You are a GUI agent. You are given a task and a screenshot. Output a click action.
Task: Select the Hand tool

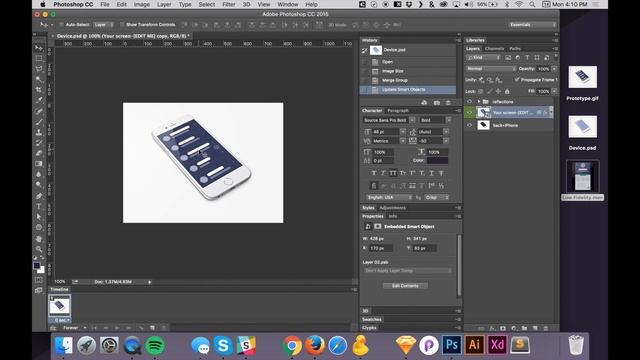click(39, 238)
